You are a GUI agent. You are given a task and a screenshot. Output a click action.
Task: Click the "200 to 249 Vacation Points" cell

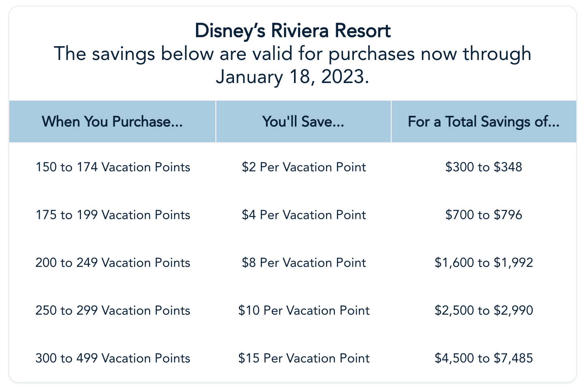[x=113, y=262]
